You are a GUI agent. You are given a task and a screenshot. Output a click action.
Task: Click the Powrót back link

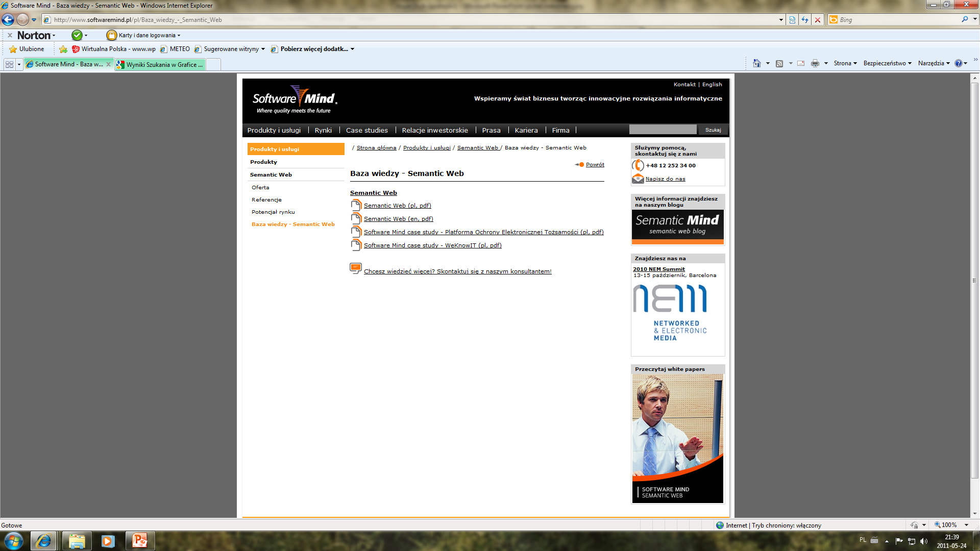click(595, 164)
